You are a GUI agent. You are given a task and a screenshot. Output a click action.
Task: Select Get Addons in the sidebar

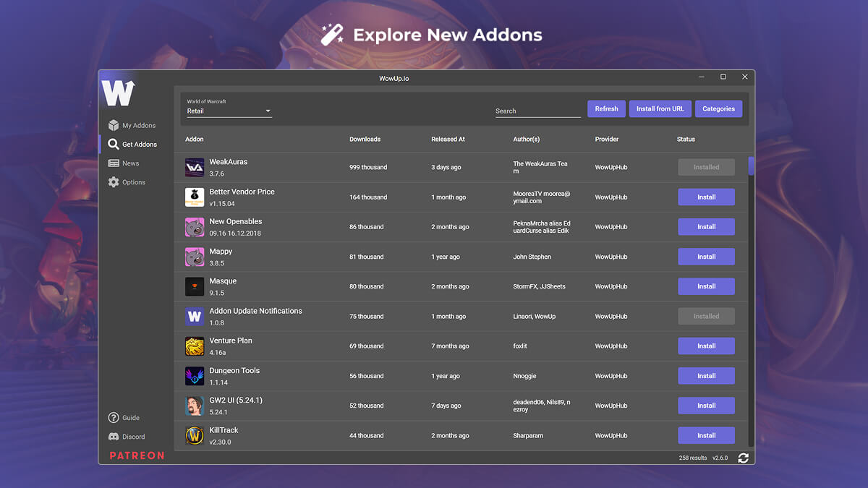(x=132, y=145)
